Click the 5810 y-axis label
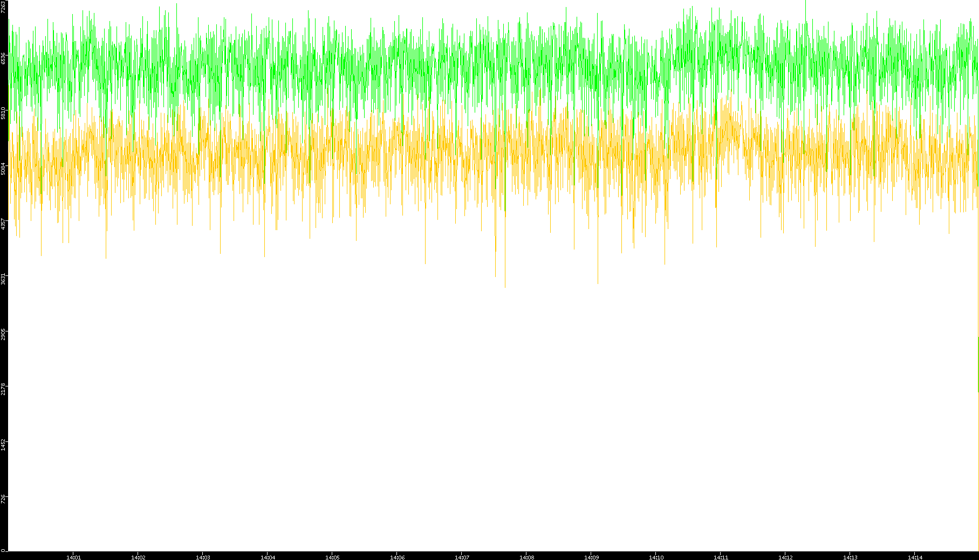979x560 pixels. (4, 113)
